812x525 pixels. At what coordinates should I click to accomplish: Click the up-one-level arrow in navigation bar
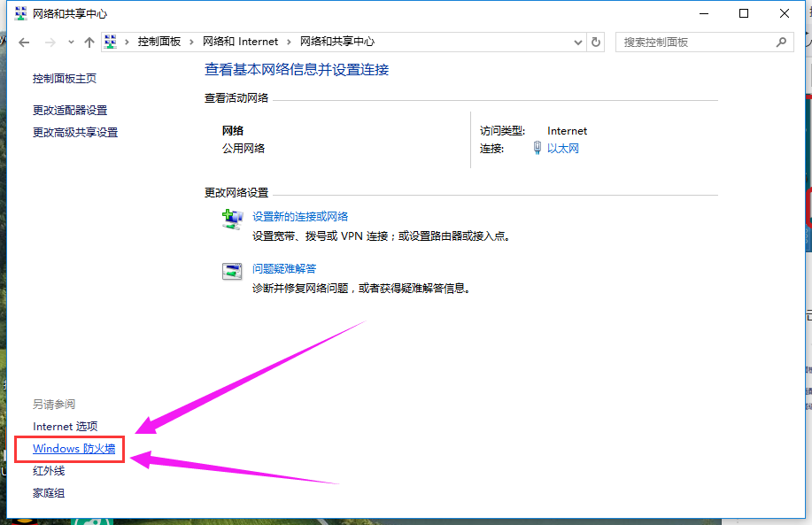point(89,42)
